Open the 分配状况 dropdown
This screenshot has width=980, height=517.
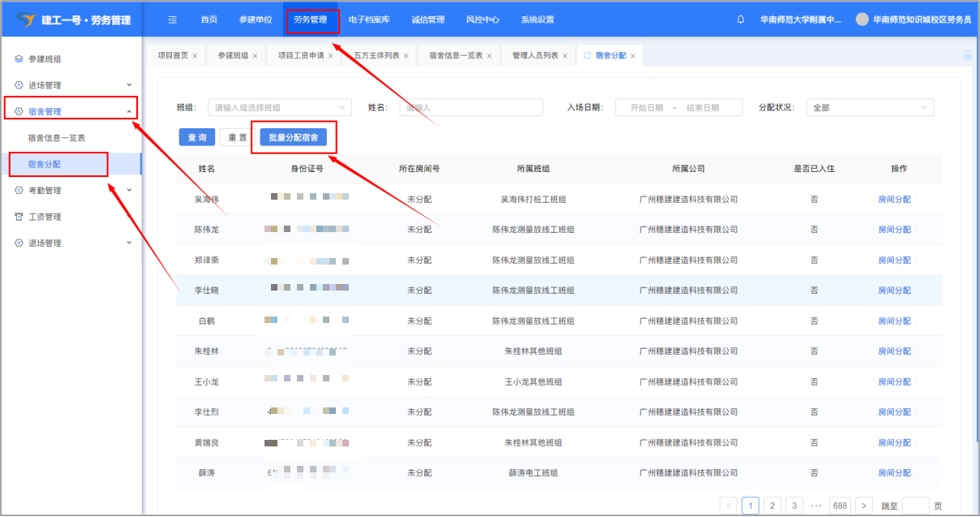click(x=870, y=108)
